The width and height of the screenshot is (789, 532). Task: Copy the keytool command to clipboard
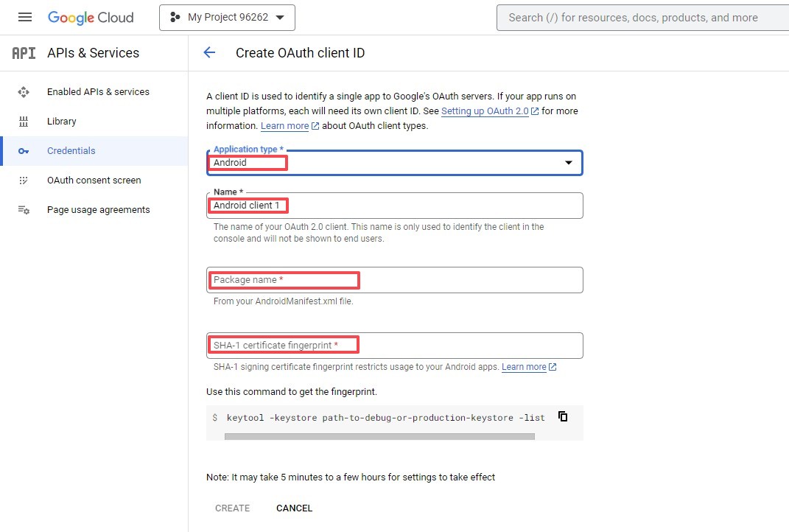point(563,416)
